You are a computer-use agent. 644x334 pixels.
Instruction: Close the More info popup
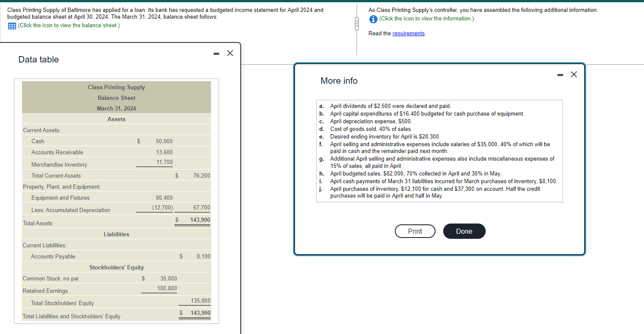pyautogui.click(x=574, y=74)
